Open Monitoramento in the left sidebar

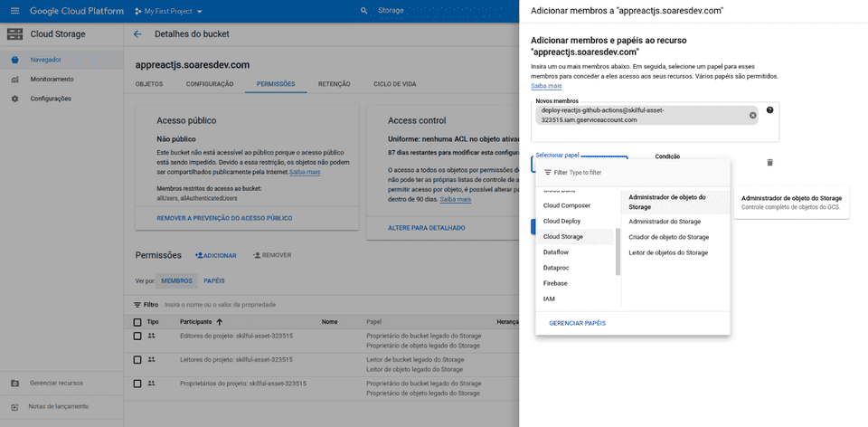[52, 79]
